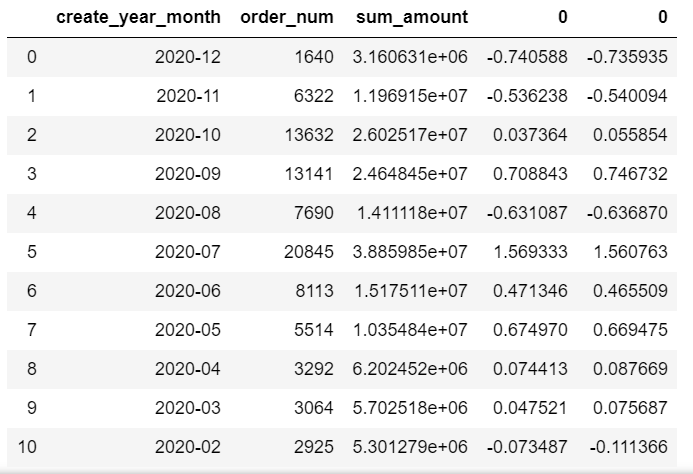Click the order_num column header
The height and width of the screenshot is (474, 693).
pyautogui.click(x=287, y=17)
